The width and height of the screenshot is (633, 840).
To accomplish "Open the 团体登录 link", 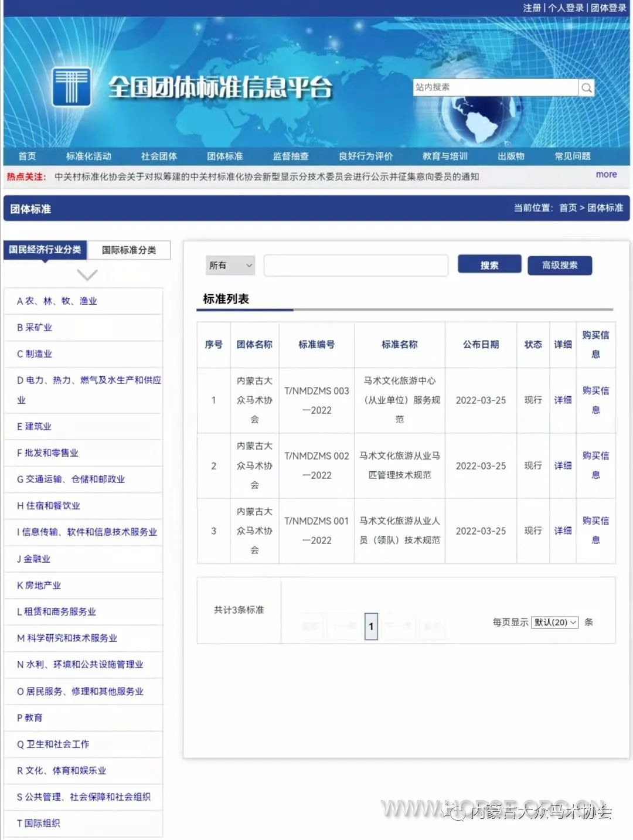I will click(x=608, y=8).
